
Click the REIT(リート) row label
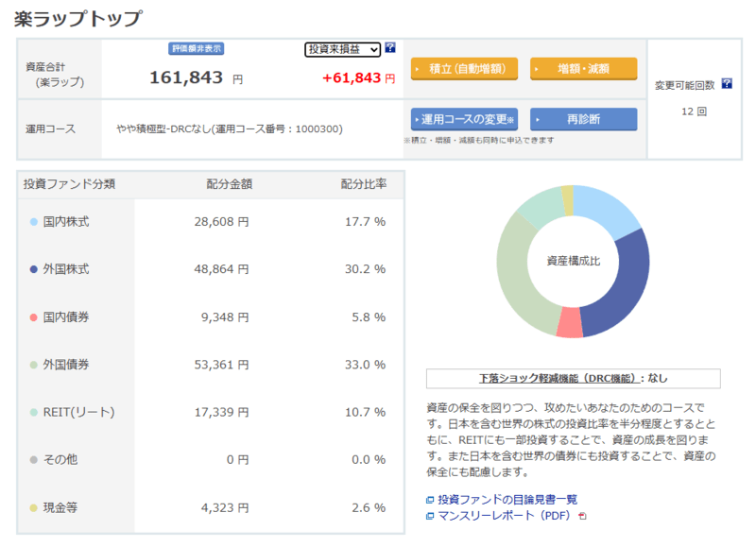pos(79,412)
